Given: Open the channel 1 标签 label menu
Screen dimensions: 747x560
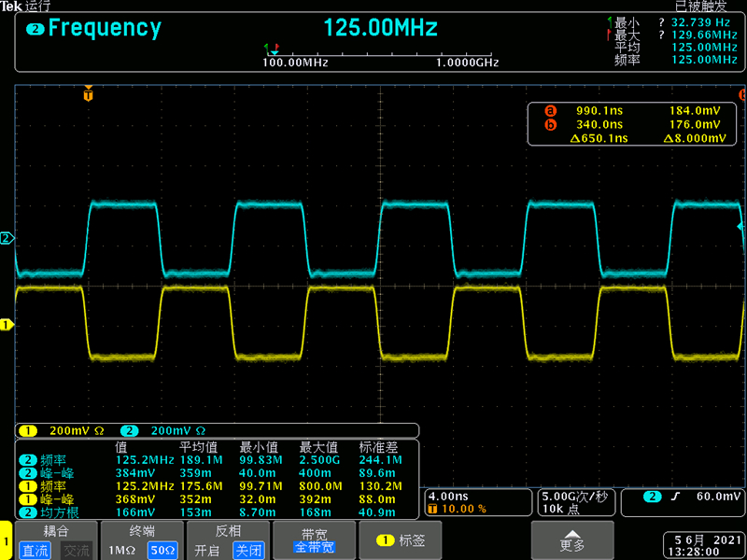Looking at the screenshot, I should (x=400, y=540).
